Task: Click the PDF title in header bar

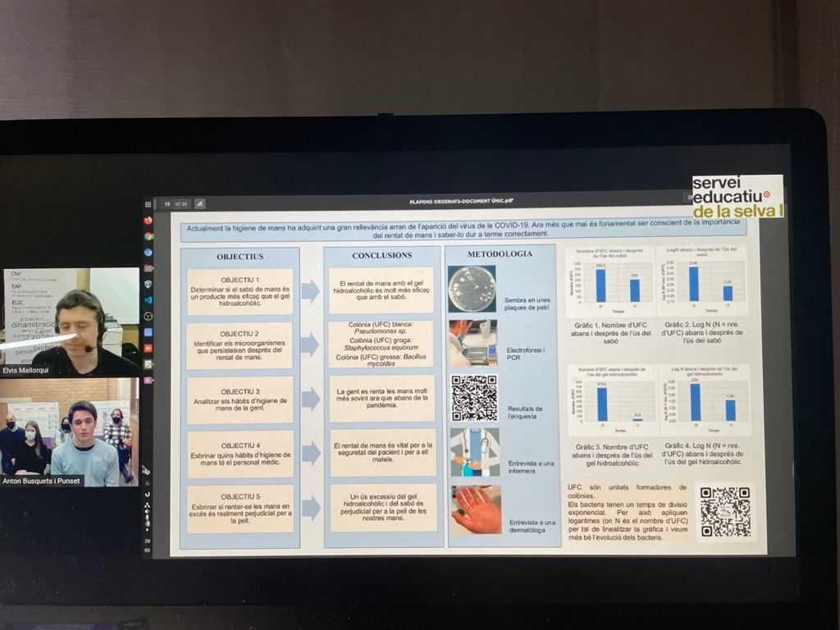Action: pos(461,201)
